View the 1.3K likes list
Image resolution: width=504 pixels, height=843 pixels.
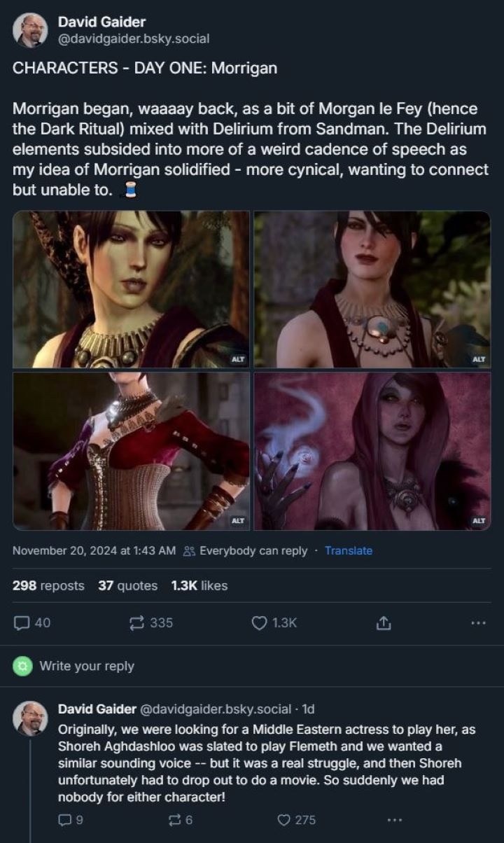(199, 585)
